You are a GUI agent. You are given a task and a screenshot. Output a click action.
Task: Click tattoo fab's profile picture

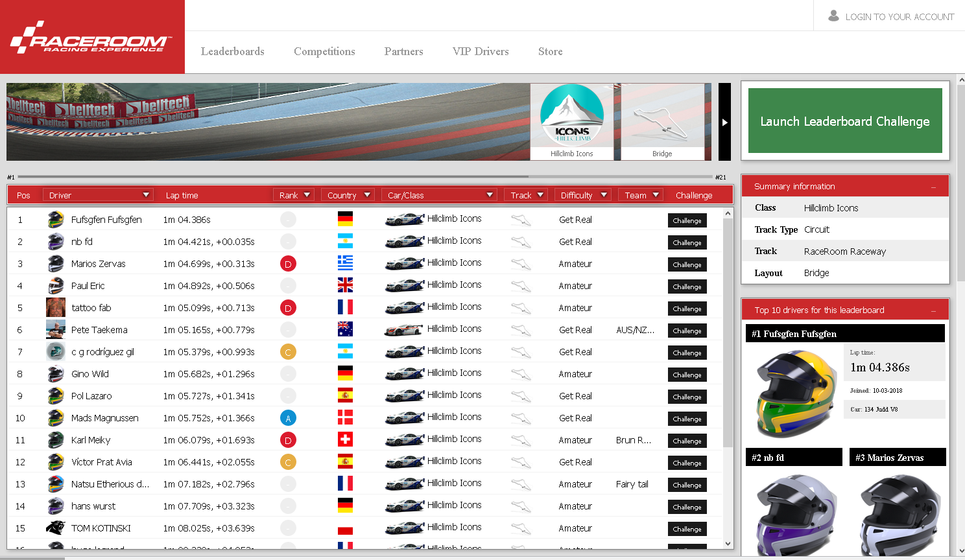click(56, 308)
